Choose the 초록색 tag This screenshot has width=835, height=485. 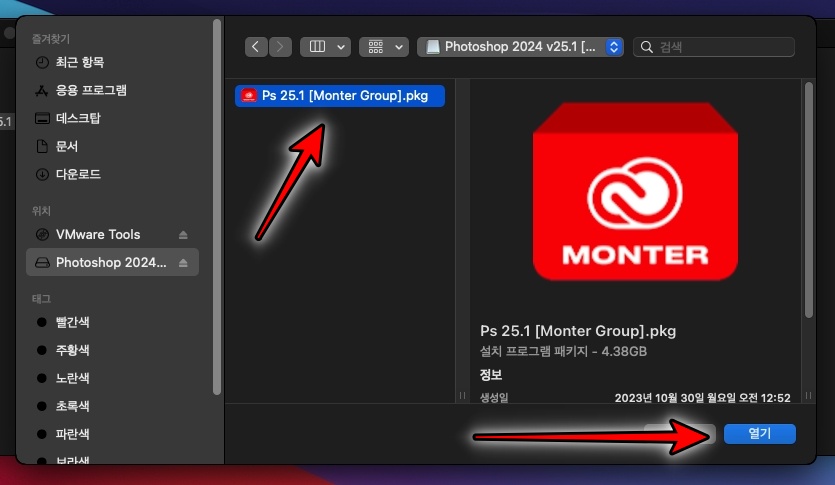point(72,406)
